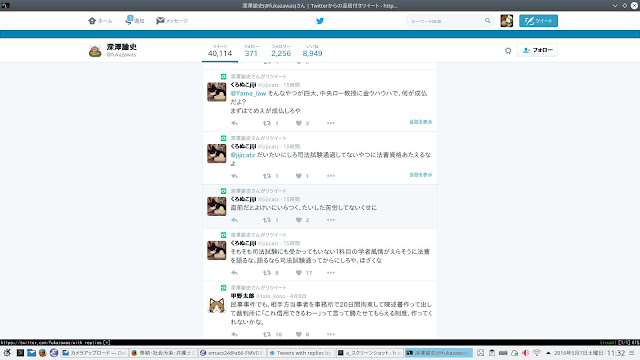Image resolution: width=640 pixels, height=360 pixels.
Task: Open 甲野太郎's cat avatar thumbnail
Action: pyautogui.click(x=216, y=305)
